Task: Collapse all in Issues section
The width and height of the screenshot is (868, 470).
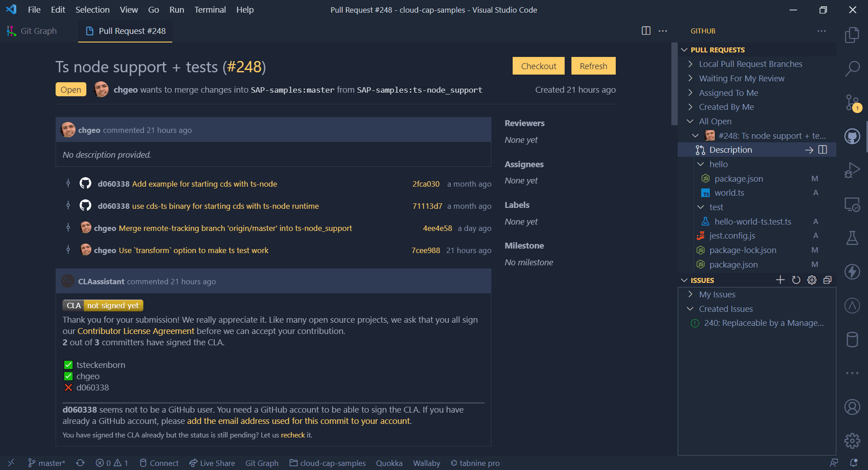Action: (827, 280)
